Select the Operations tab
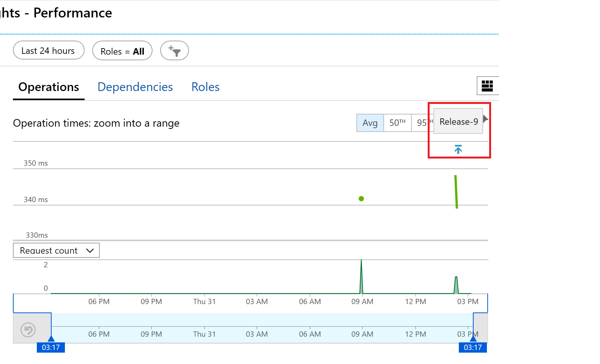 (49, 87)
